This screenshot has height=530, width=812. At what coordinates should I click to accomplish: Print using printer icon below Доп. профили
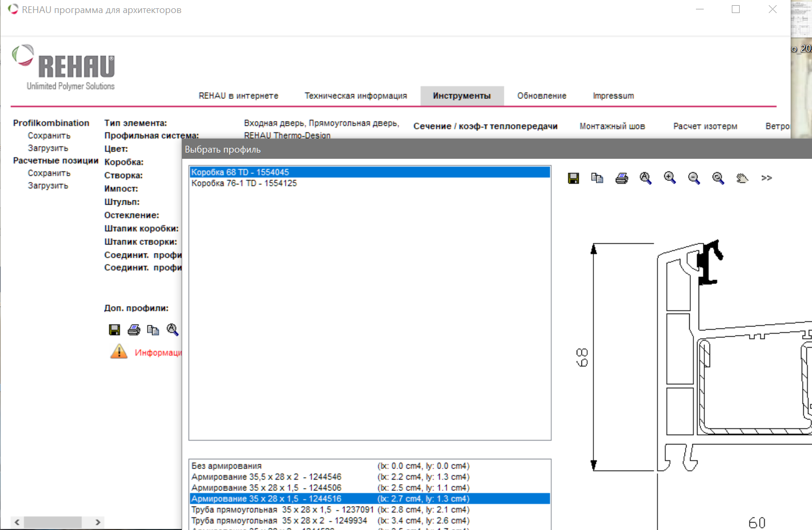pyautogui.click(x=134, y=330)
